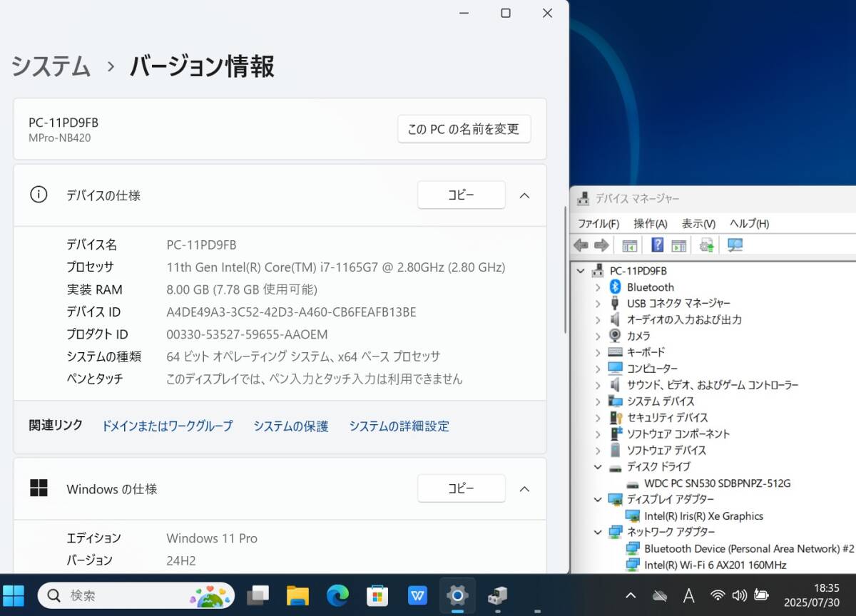Show hidden tray icons with the taskbar chevron
This screenshot has width=856, height=616.
pos(631,595)
